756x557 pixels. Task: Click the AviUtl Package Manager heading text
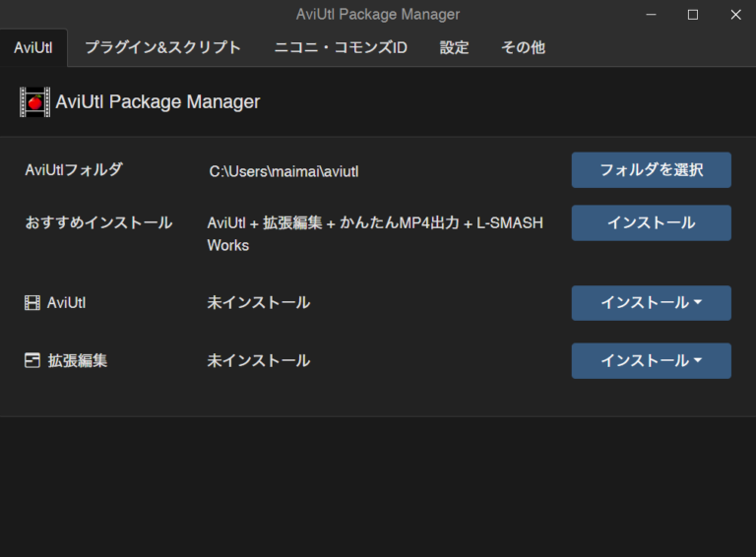(157, 102)
